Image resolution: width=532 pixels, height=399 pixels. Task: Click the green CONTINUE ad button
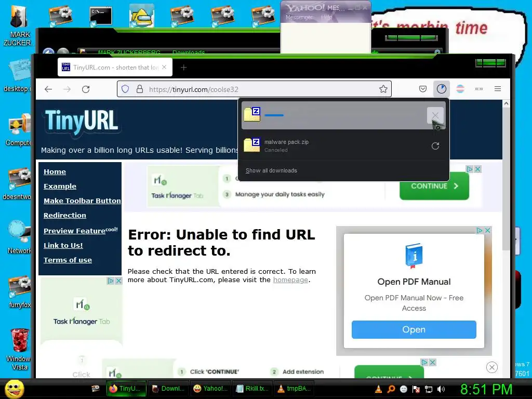pos(434,187)
